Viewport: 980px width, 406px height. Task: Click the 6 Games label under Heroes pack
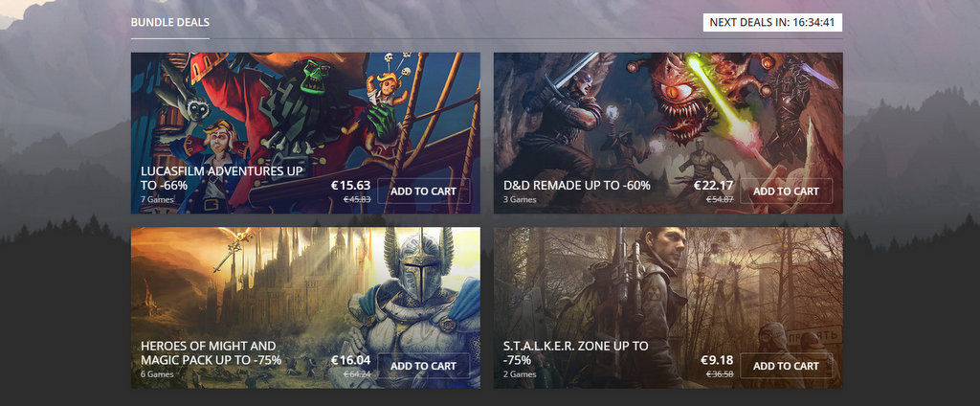click(157, 374)
